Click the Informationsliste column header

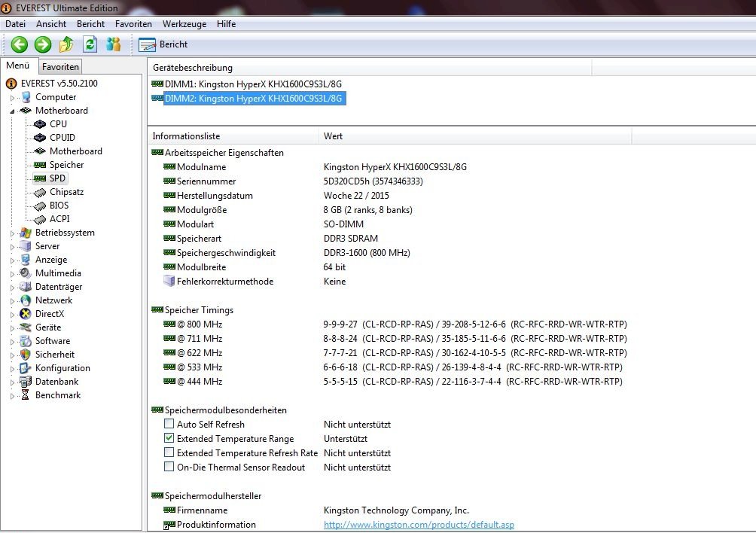[x=186, y=136]
